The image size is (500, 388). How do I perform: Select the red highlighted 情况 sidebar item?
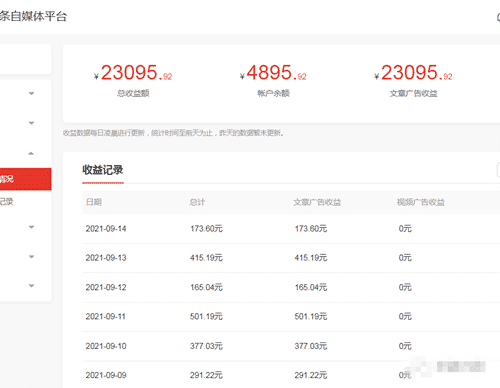pos(26,179)
